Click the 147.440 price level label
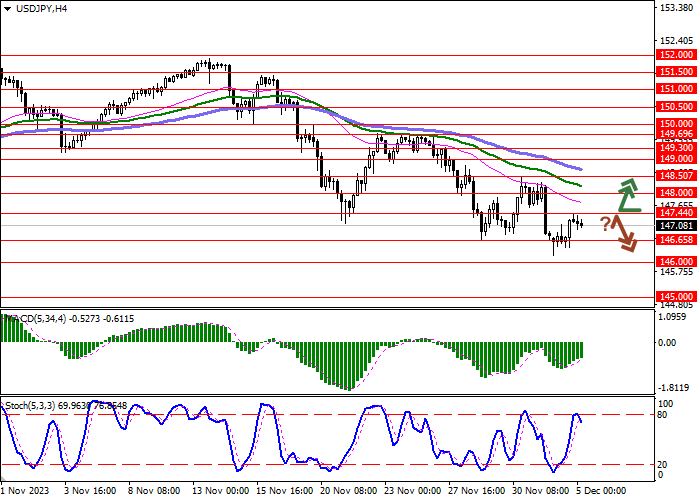The height and width of the screenshot is (500, 700). (x=676, y=213)
